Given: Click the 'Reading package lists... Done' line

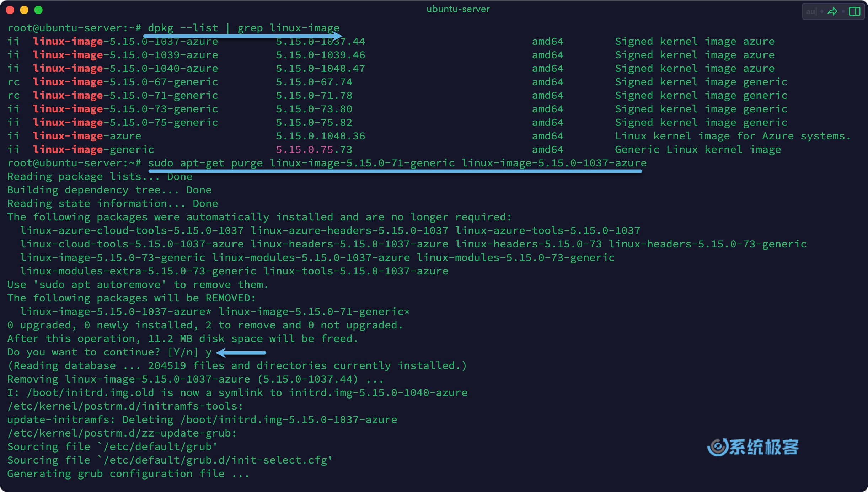Looking at the screenshot, I should tap(100, 177).
